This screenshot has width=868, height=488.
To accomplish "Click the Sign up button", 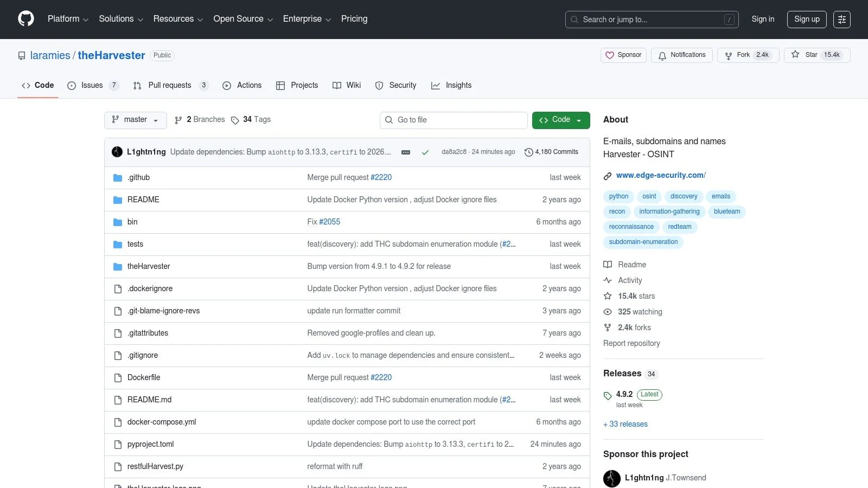I will tap(807, 20).
